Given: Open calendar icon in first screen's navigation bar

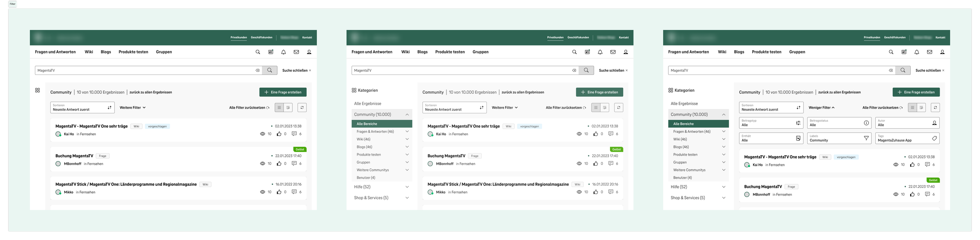Looking at the screenshot, I should coord(270,52).
